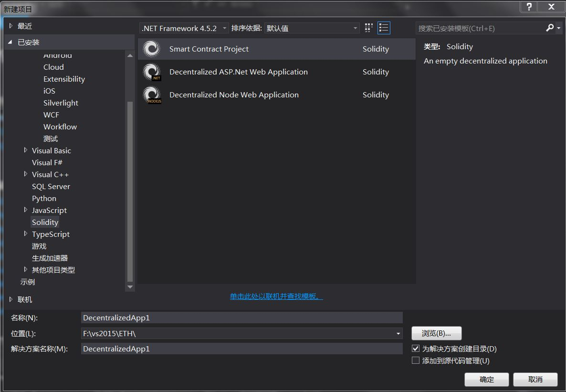This screenshot has height=392, width=566.
Task: Select the Silverlight category
Action: point(61,103)
